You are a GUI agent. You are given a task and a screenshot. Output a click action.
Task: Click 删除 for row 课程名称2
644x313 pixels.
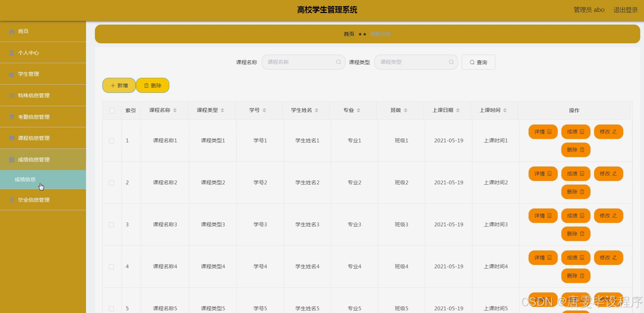click(576, 192)
